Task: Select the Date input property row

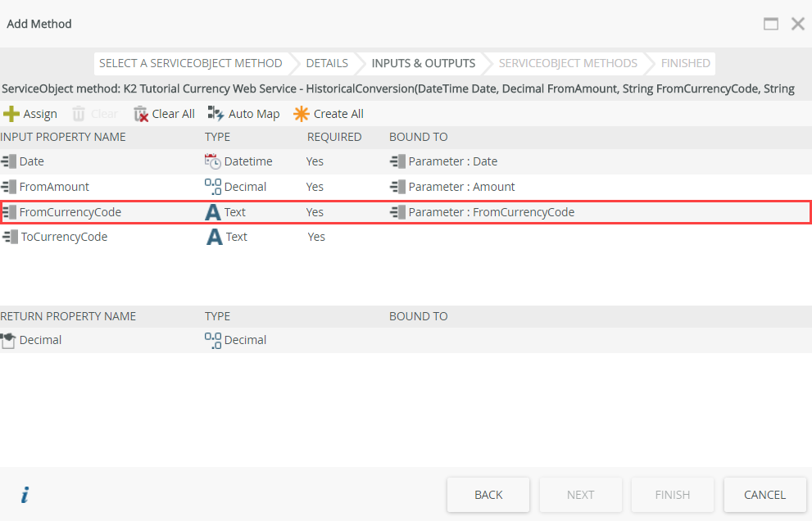Action: [32, 161]
